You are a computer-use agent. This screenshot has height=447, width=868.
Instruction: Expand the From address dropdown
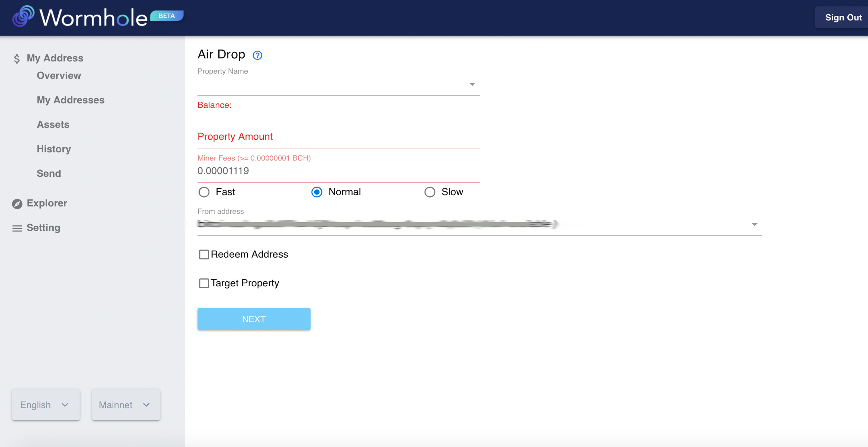point(756,224)
